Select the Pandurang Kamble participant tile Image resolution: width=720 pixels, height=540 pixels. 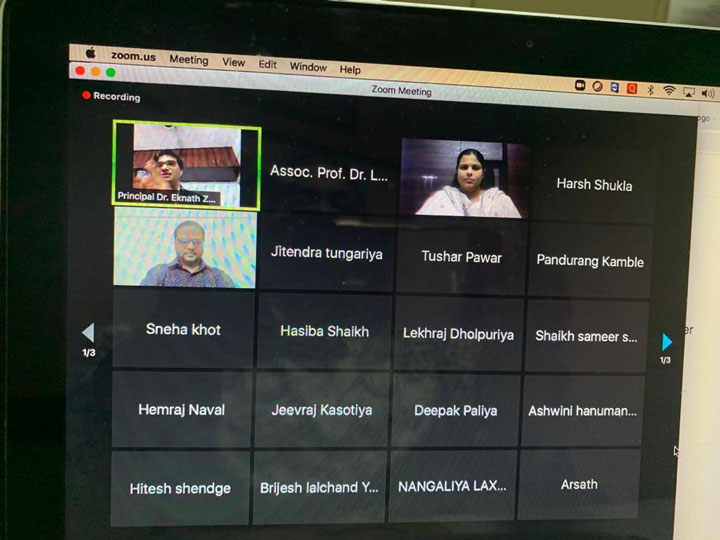(590, 261)
